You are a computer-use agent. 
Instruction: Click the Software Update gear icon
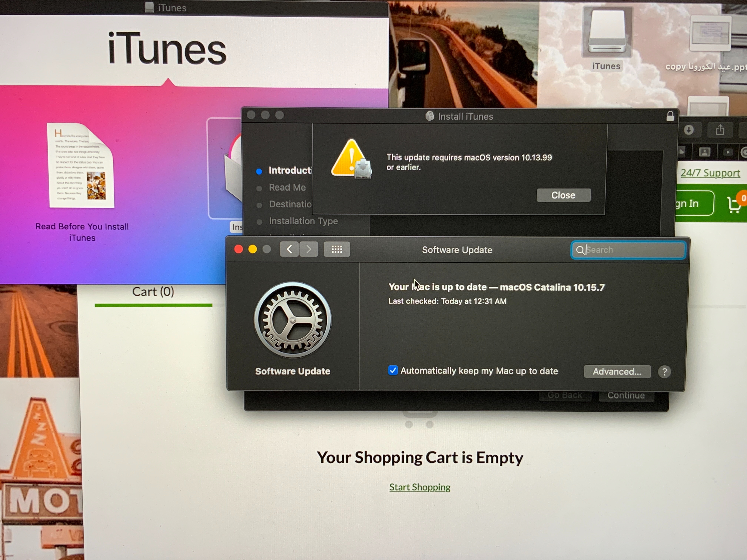tap(293, 320)
